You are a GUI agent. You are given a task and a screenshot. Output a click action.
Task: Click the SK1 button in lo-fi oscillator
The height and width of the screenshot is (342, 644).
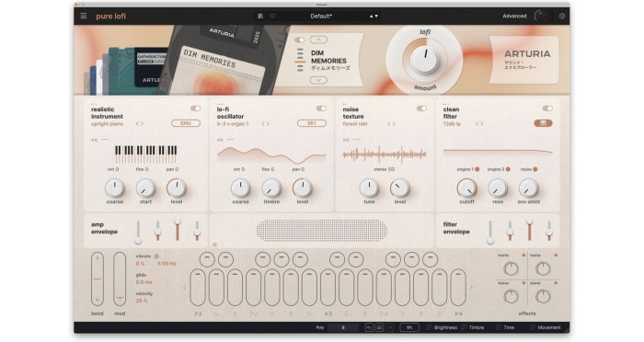point(311,123)
